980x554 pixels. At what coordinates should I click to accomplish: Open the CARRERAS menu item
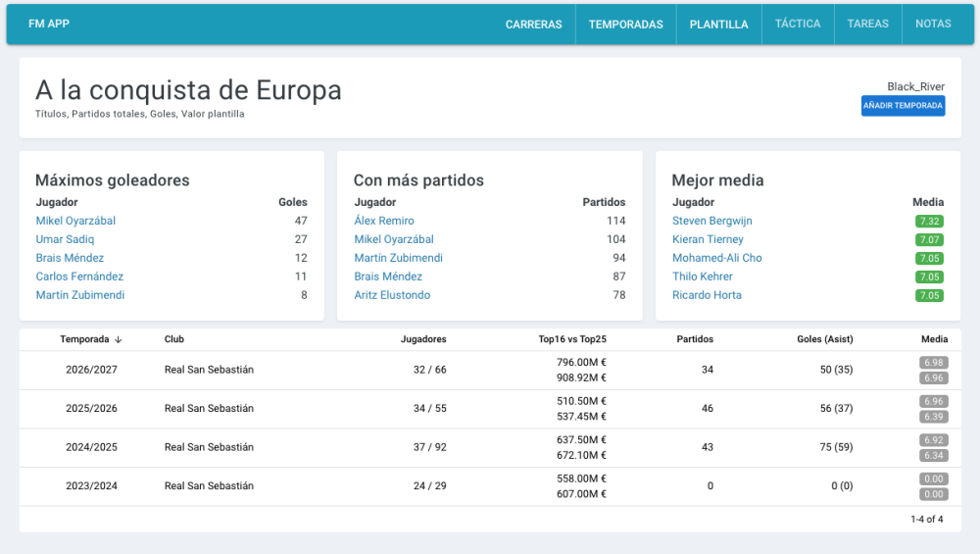coord(533,25)
